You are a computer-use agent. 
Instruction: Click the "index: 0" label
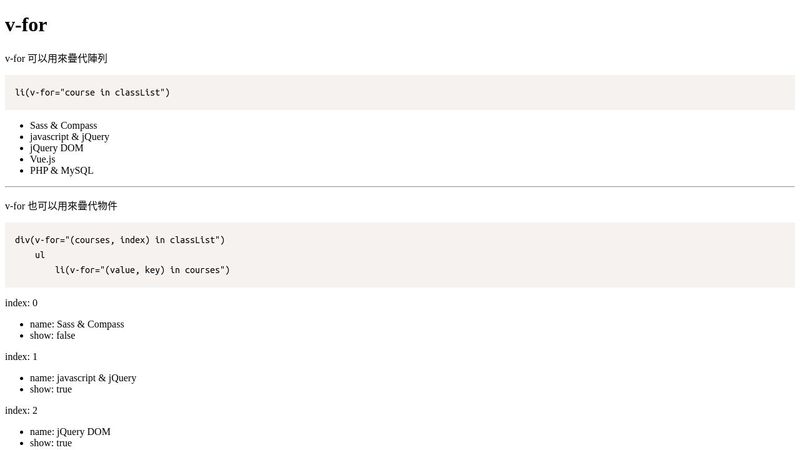click(21, 303)
